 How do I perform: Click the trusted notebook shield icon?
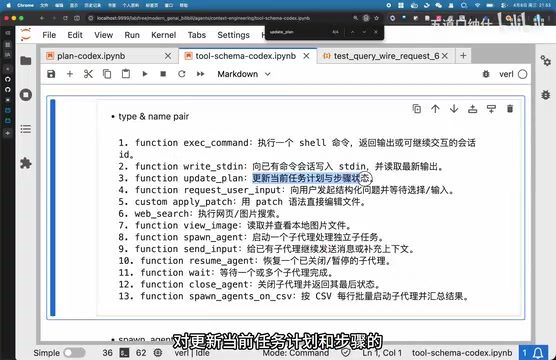(346, 353)
